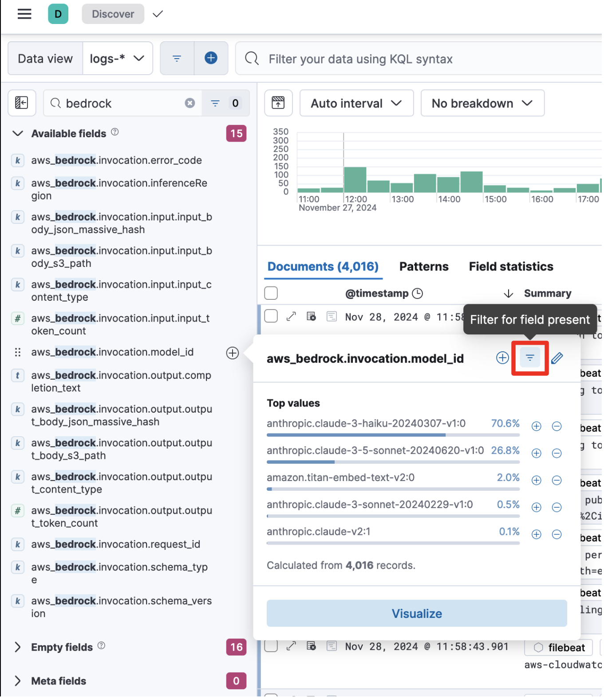616x700 pixels.
Task: Collapse the field list sidebar
Action: tap(22, 103)
